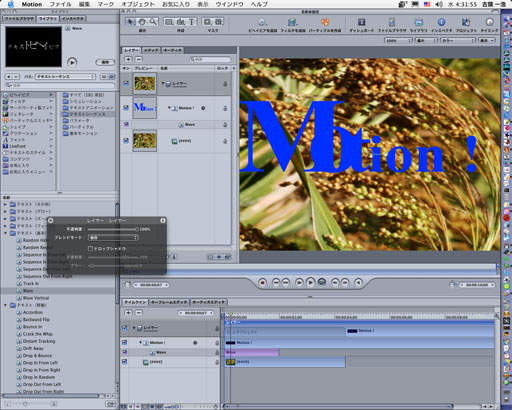The height and width of the screenshot is (410, 512).
Task: Click the 適用 apply button
Action: click(x=105, y=62)
